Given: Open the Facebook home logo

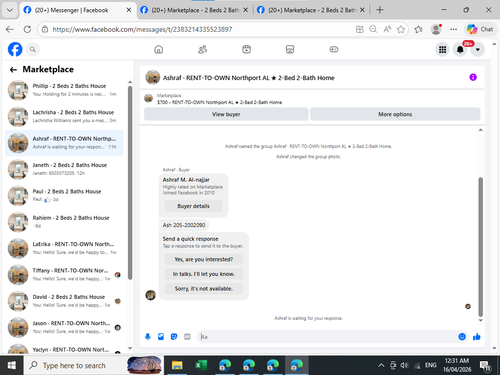Looking at the screenshot, I should tap(15, 49).
